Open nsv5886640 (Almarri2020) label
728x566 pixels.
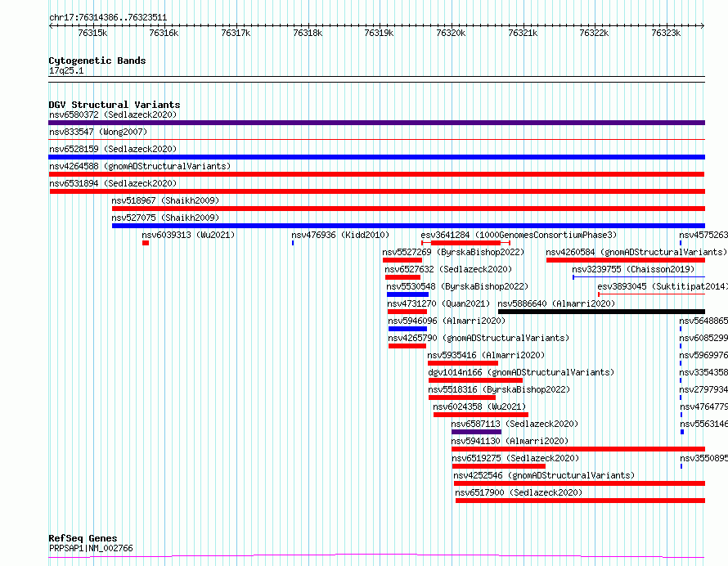[556, 303]
